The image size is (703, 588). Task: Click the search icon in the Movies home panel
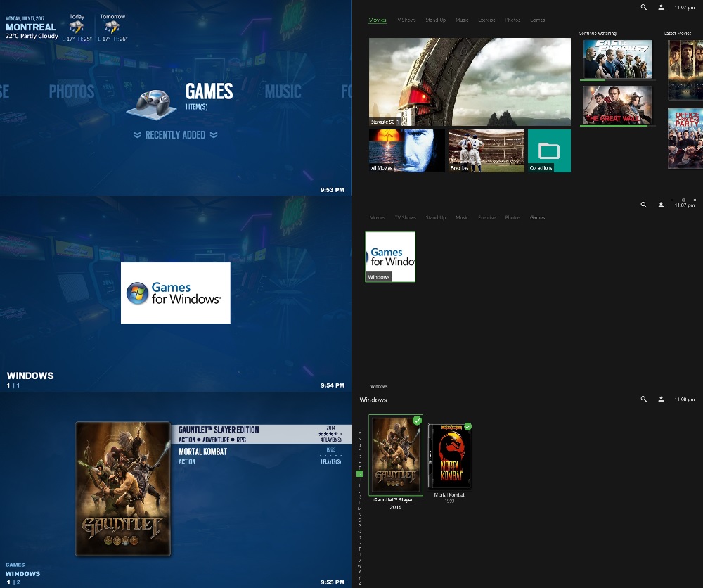[x=643, y=7]
